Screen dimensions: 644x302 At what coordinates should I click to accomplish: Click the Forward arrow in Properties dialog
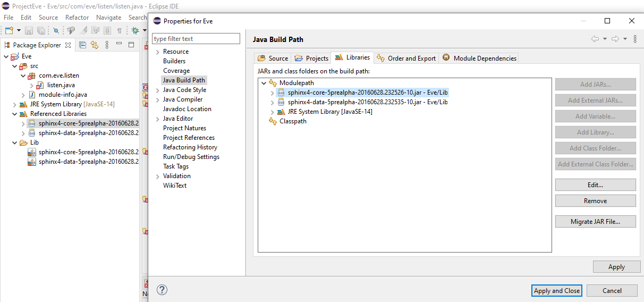click(x=615, y=39)
